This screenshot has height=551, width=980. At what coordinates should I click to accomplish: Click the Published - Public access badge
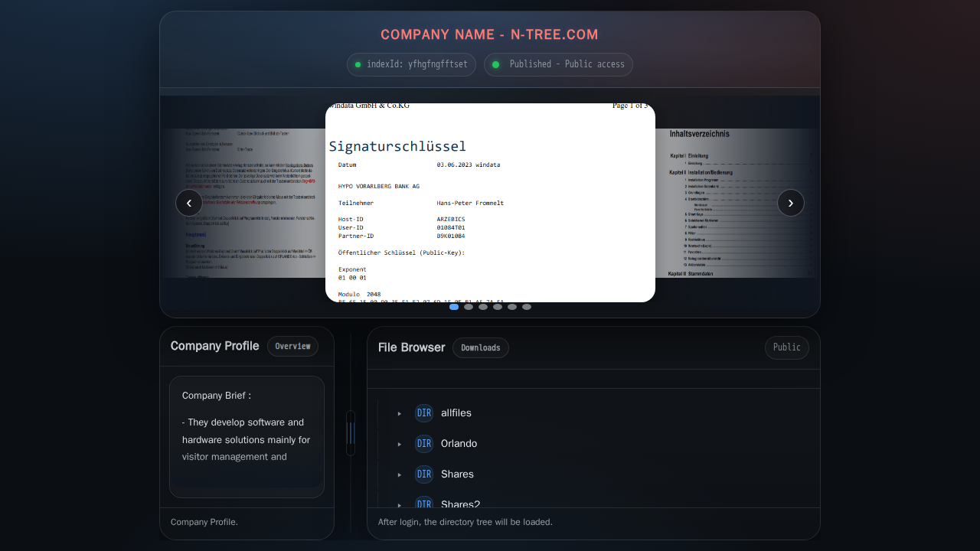(x=558, y=65)
